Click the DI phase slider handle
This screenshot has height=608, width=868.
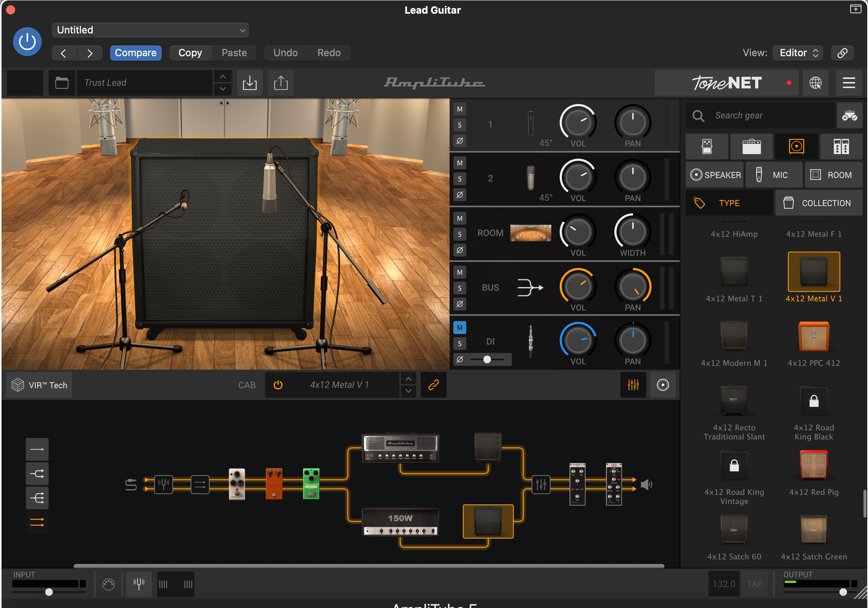(487, 359)
